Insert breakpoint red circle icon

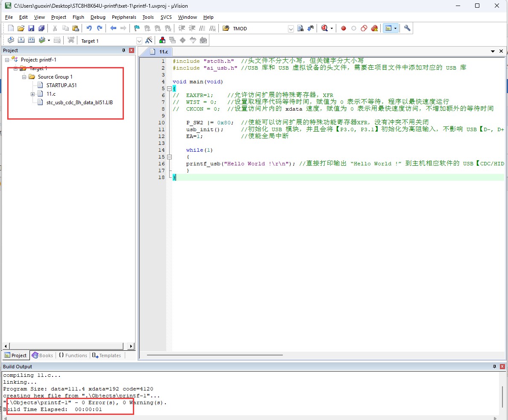[x=344, y=28]
